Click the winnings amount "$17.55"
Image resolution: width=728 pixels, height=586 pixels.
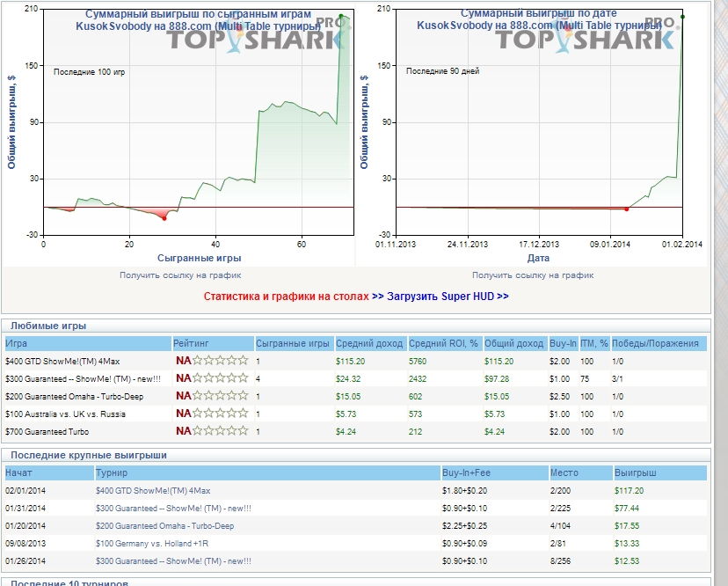tap(627, 526)
